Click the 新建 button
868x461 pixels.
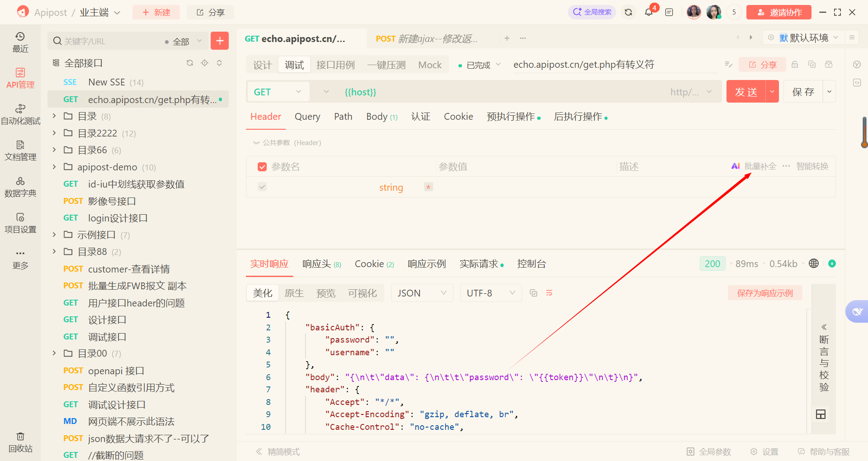coord(156,12)
